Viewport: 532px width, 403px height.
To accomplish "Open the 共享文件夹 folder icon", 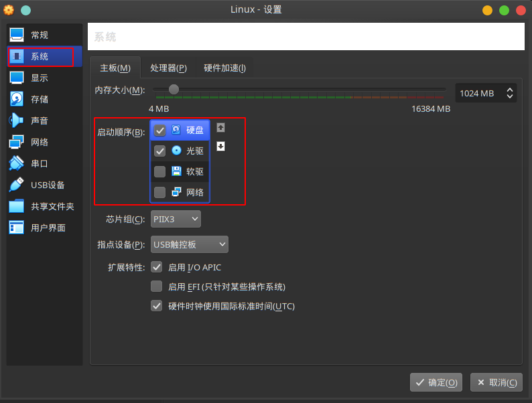I will [x=17, y=206].
